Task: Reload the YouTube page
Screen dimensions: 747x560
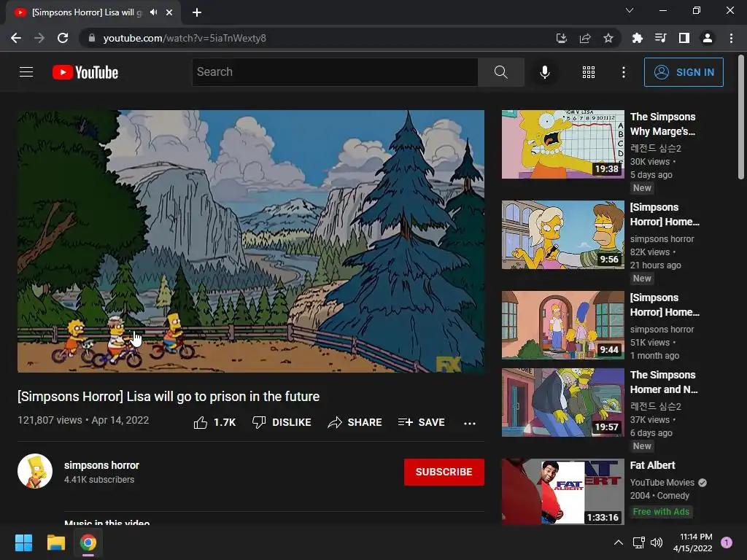Action: pos(63,38)
